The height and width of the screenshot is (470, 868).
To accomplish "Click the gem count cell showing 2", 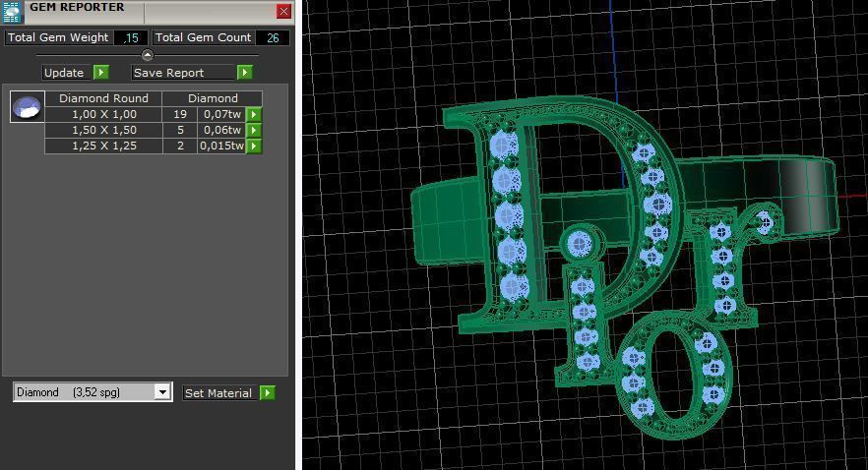I will click(x=180, y=146).
